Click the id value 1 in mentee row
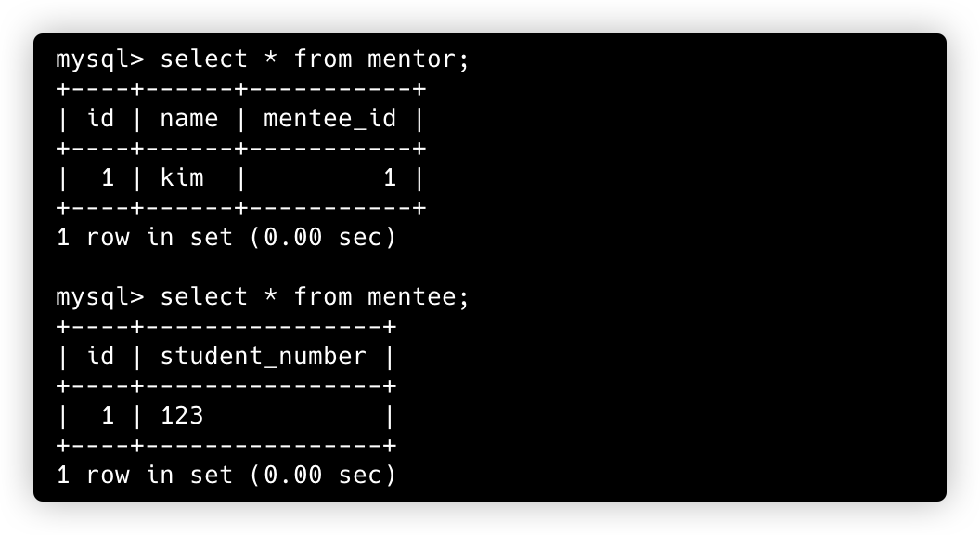 108,415
